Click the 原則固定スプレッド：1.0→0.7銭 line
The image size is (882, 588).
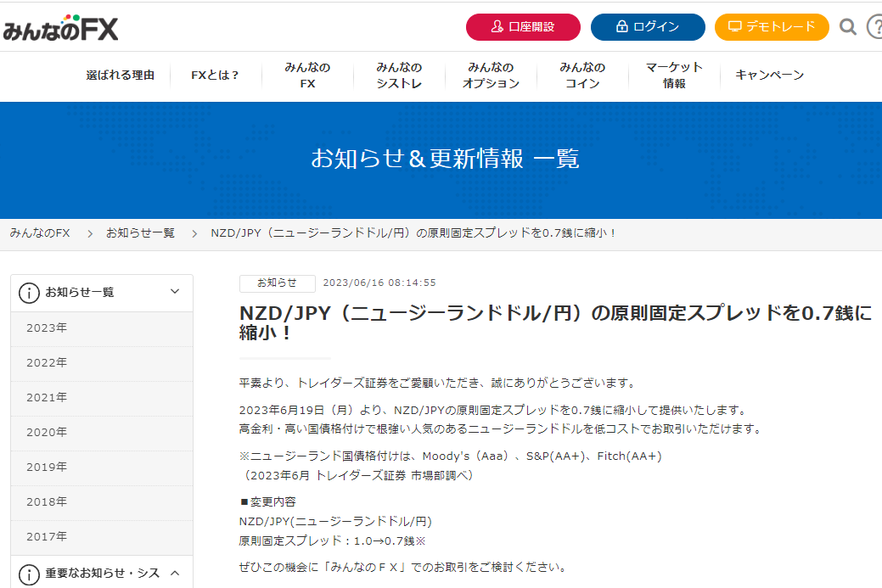point(333,541)
